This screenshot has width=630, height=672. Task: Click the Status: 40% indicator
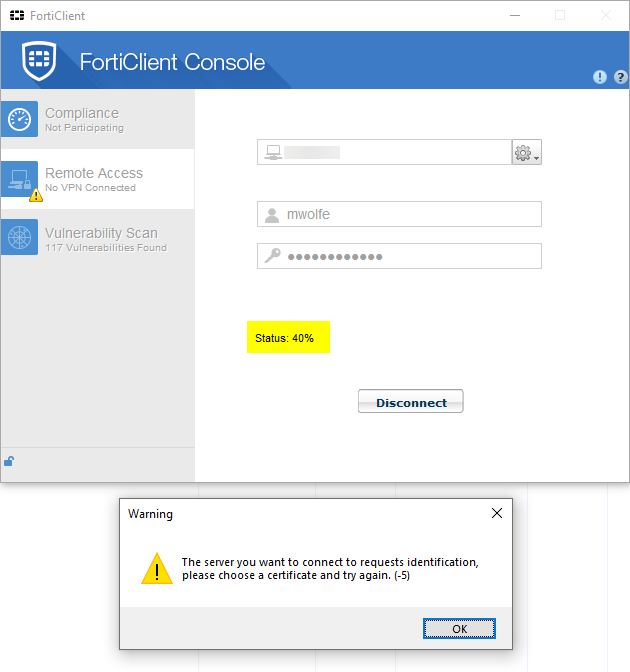[x=288, y=337]
